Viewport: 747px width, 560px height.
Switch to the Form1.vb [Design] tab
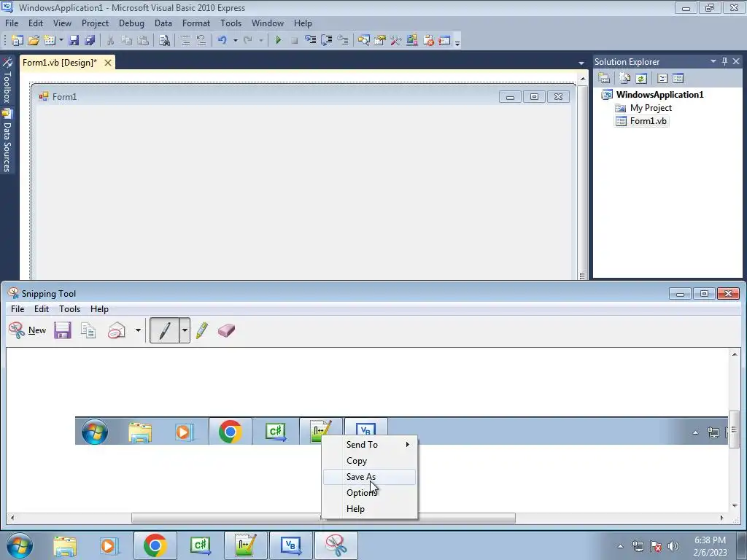[60, 63]
